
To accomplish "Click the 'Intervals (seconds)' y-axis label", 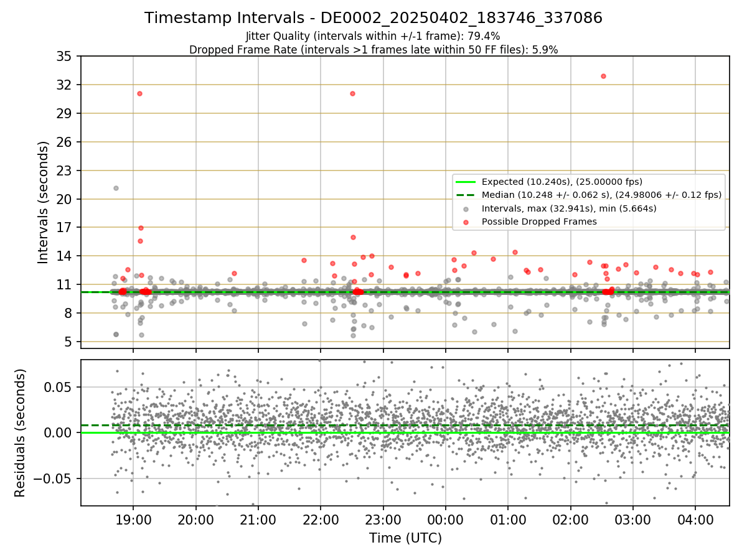I will (44, 202).
